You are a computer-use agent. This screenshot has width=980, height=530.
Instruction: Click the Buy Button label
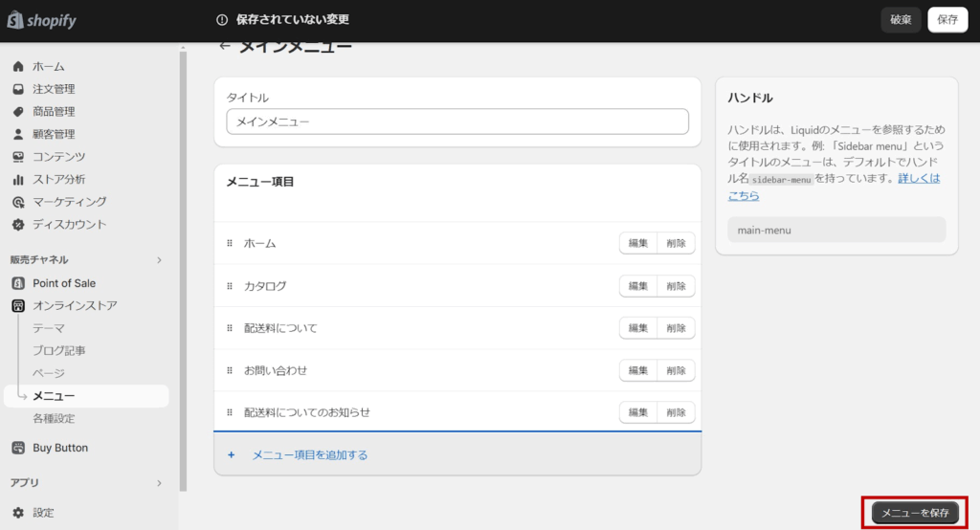(x=60, y=448)
